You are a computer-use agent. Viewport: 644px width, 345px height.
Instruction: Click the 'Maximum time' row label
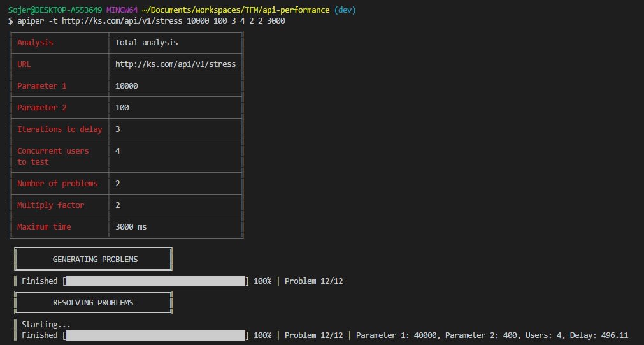(44, 226)
